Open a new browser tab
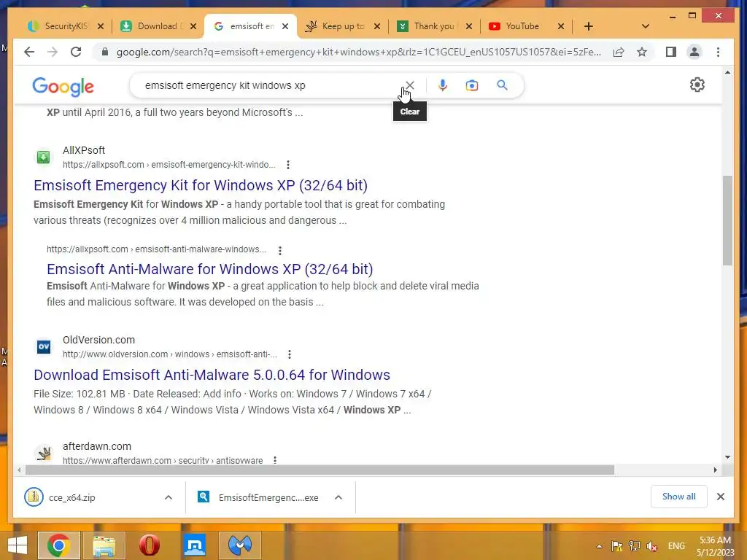The height and width of the screenshot is (560, 747). tap(589, 26)
